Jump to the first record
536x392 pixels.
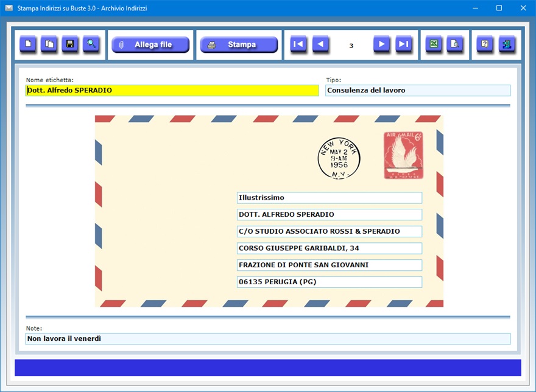[298, 44]
